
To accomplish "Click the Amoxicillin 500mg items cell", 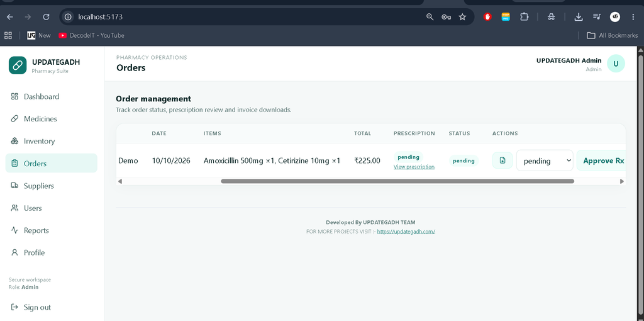I will [x=272, y=160].
